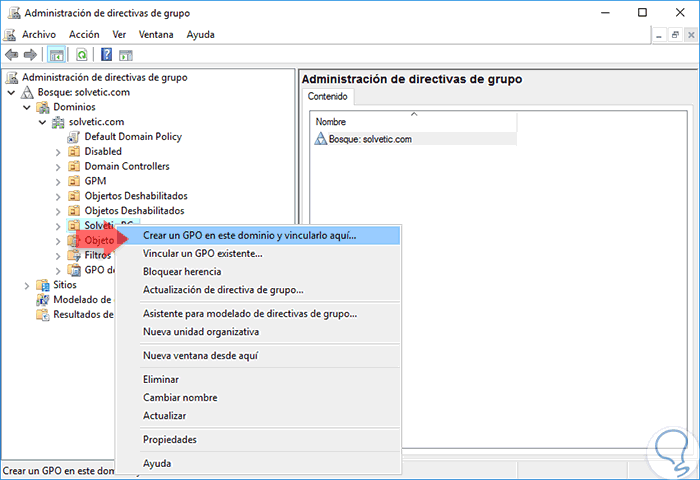This screenshot has height=480, width=700.
Task: Collapse the Bosque: solvetic.com node
Action: coord(12,93)
